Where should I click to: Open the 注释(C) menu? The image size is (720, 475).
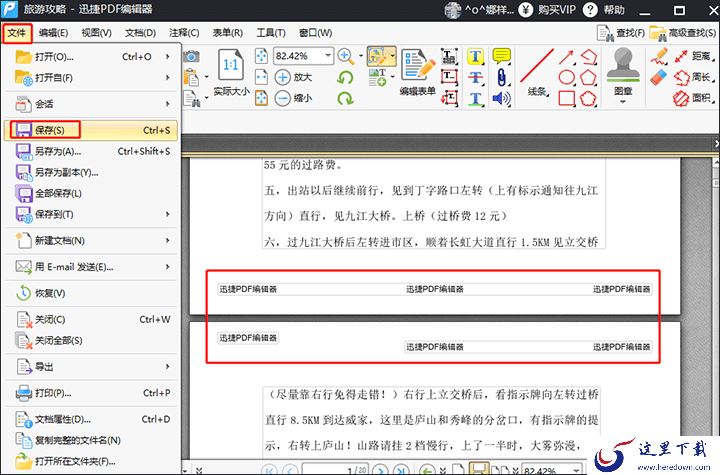(x=184, y=33)
